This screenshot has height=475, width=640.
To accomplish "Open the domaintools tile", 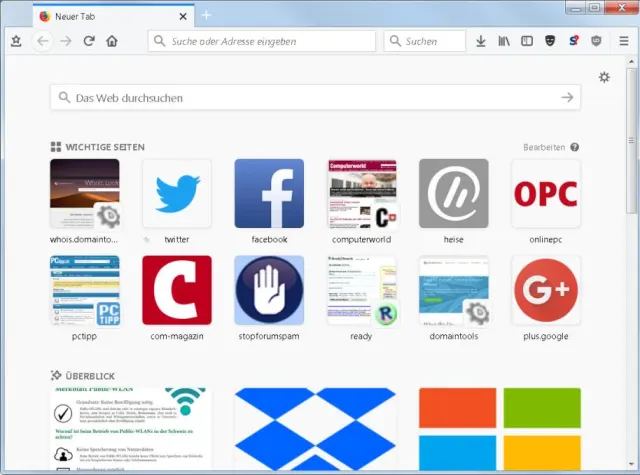I will pos(453,290).
